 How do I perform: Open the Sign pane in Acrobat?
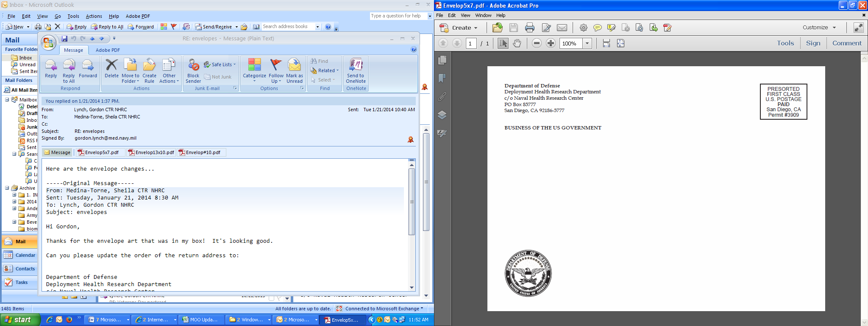pyautogui.click(x=813, y=43)
